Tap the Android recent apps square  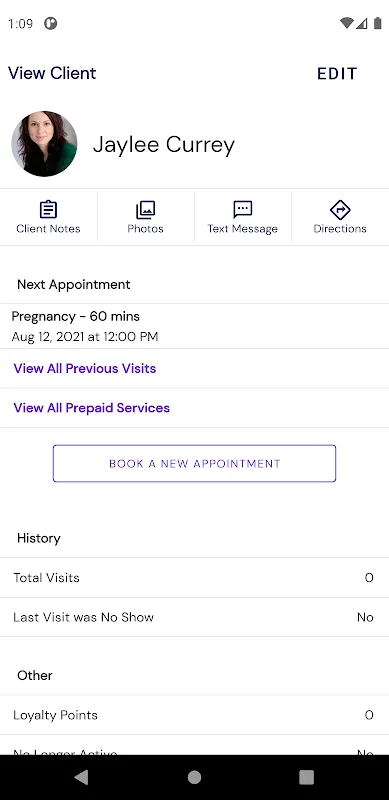(x=306, y=777)
